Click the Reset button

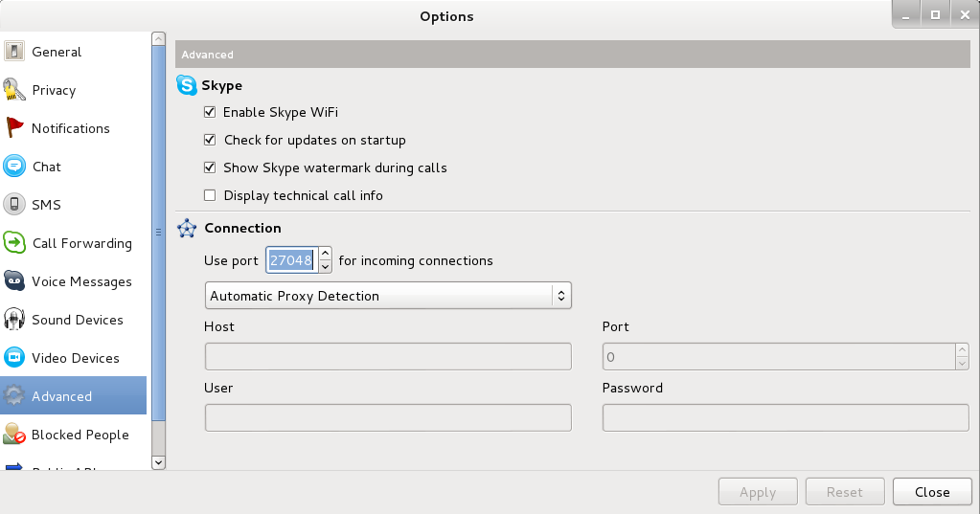(x=845, y=492)
